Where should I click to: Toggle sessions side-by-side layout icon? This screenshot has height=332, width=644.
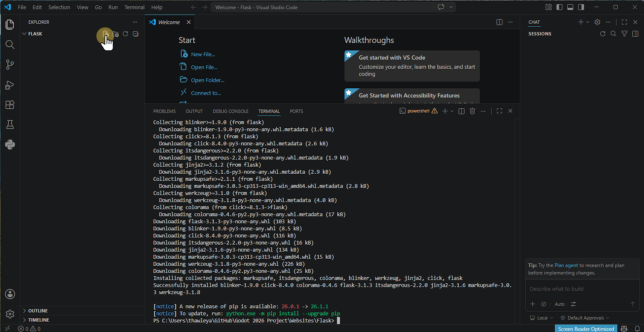coord(635,34)
